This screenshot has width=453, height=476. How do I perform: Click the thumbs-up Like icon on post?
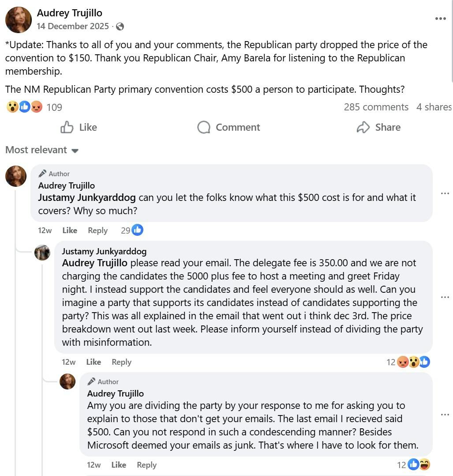(x=67, y=127)
